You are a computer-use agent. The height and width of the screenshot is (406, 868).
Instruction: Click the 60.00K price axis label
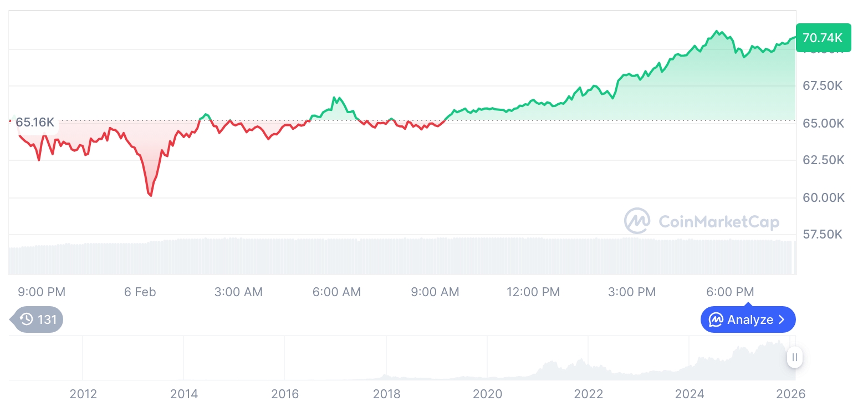823,197
